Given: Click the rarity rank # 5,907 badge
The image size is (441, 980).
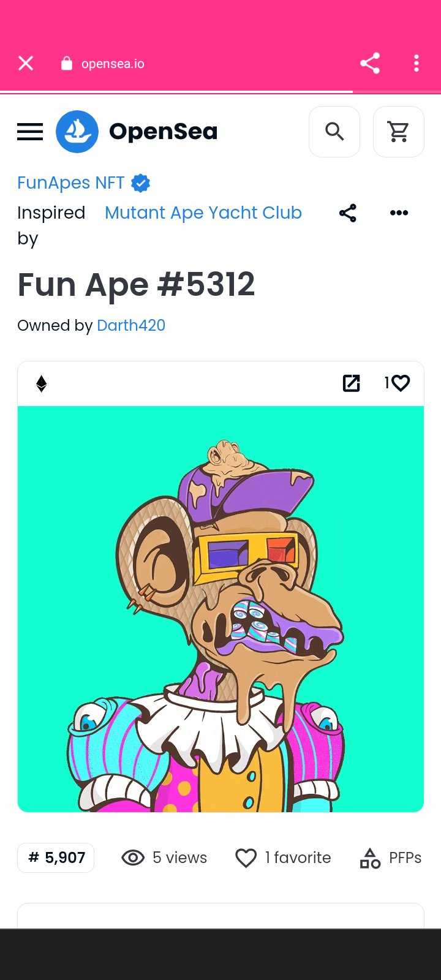Looking at the screenshot, I should pos(56,858).
